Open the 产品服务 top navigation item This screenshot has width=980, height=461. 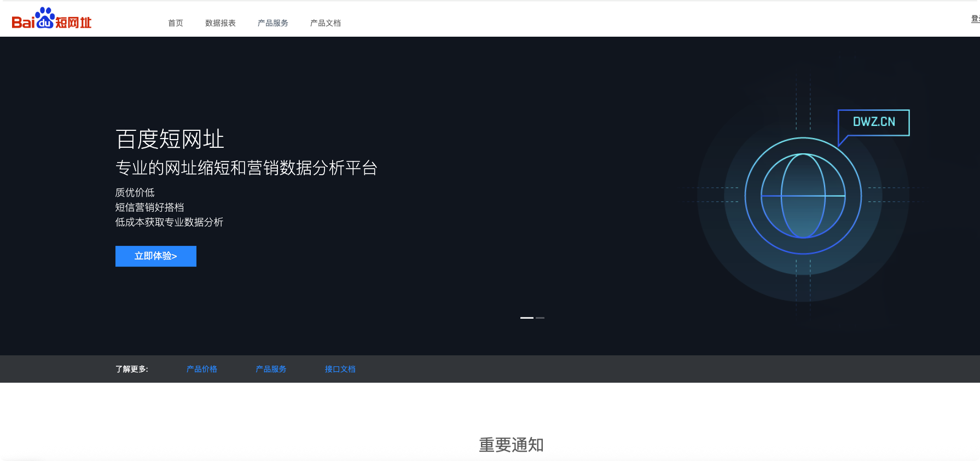[273, 23]
